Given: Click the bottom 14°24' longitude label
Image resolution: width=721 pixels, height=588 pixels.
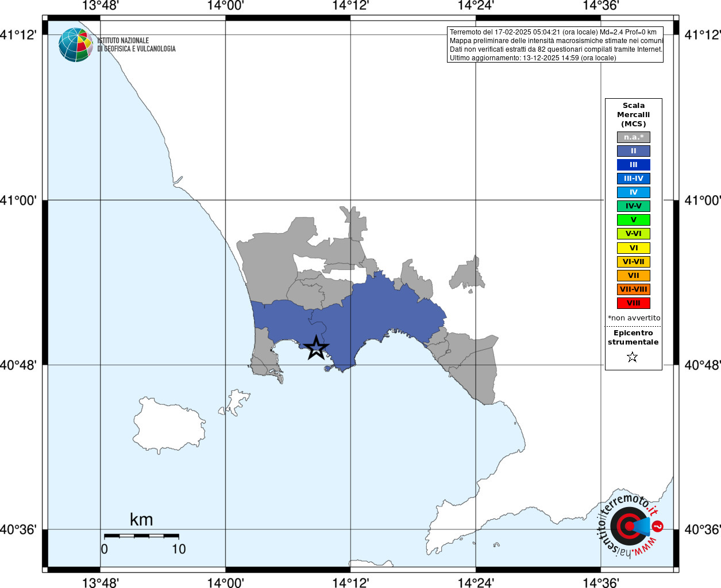Looking at the screenshot, I should coord(476,582).
